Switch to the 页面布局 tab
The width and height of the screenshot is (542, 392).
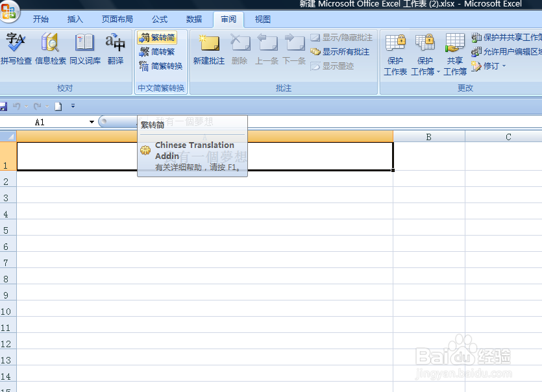tap(117, 19)
